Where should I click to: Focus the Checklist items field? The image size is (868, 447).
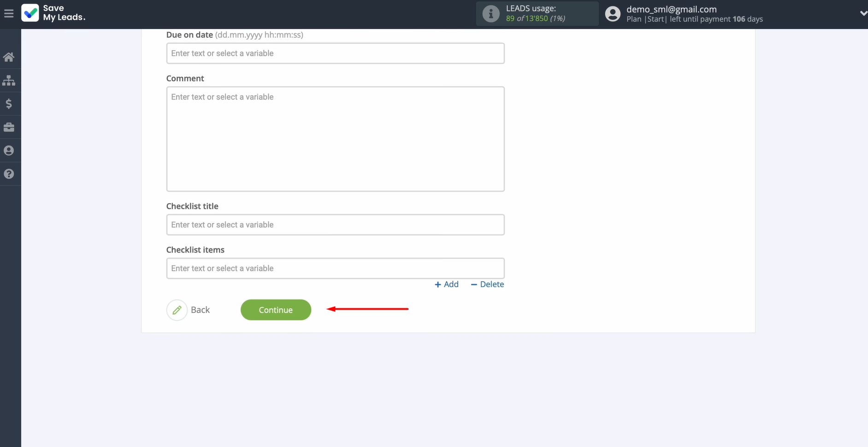click(x=335, y=268)
